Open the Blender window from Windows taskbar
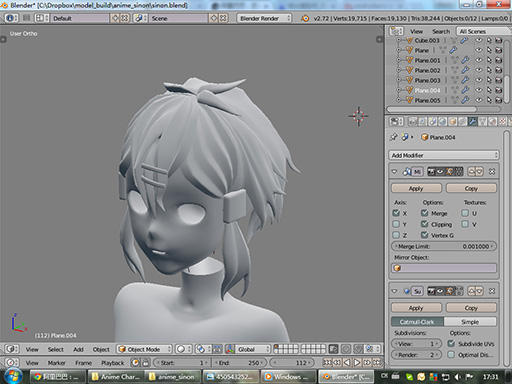 347,377
